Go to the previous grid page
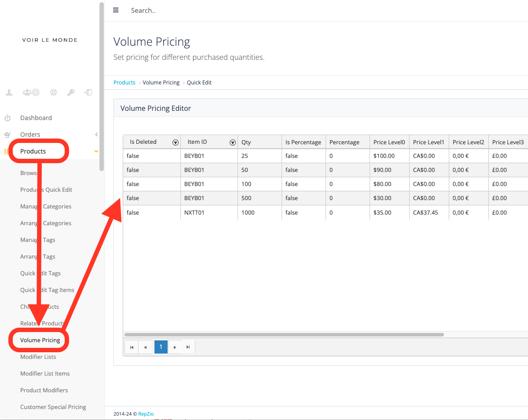528x420 pixels. [x=145, y=347]
